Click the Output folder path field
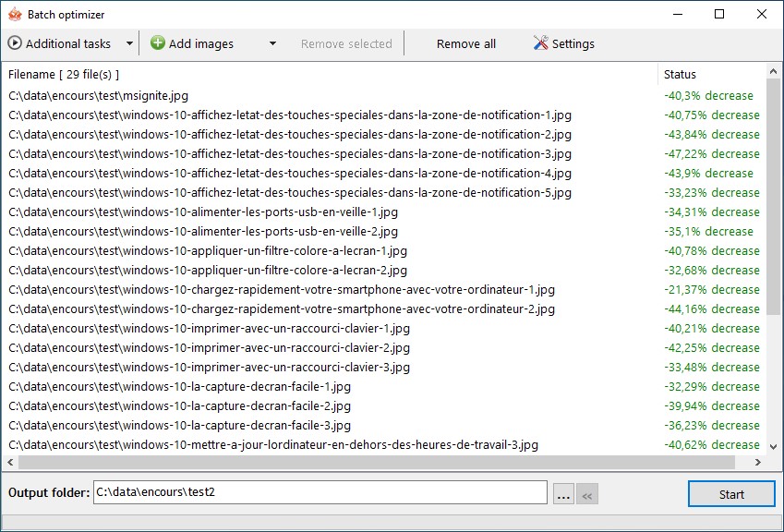 [x=320, y=492]
